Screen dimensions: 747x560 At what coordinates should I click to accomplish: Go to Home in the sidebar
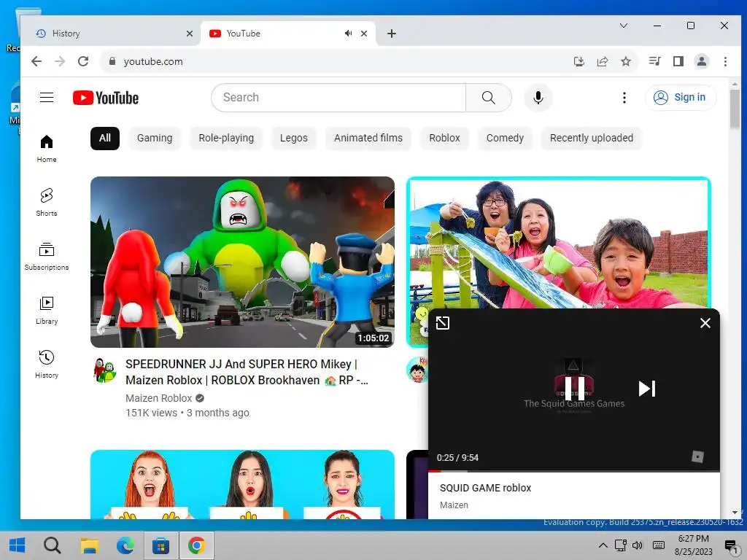point(47,148)
